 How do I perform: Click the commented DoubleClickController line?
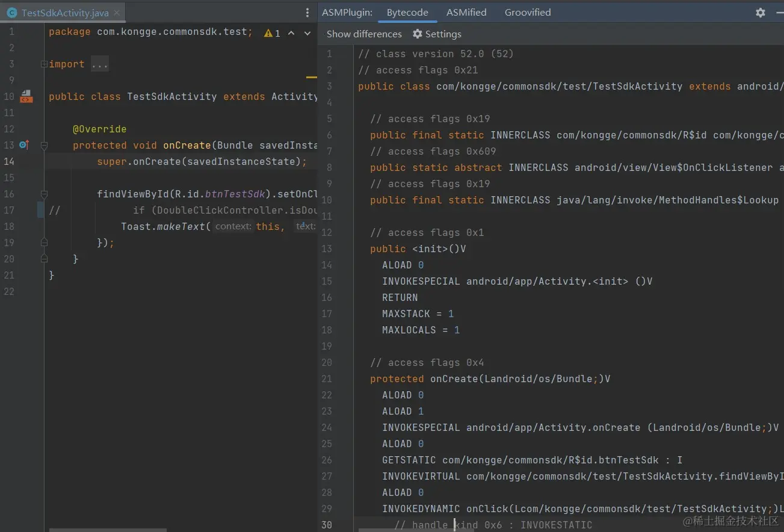click(183, 210)
